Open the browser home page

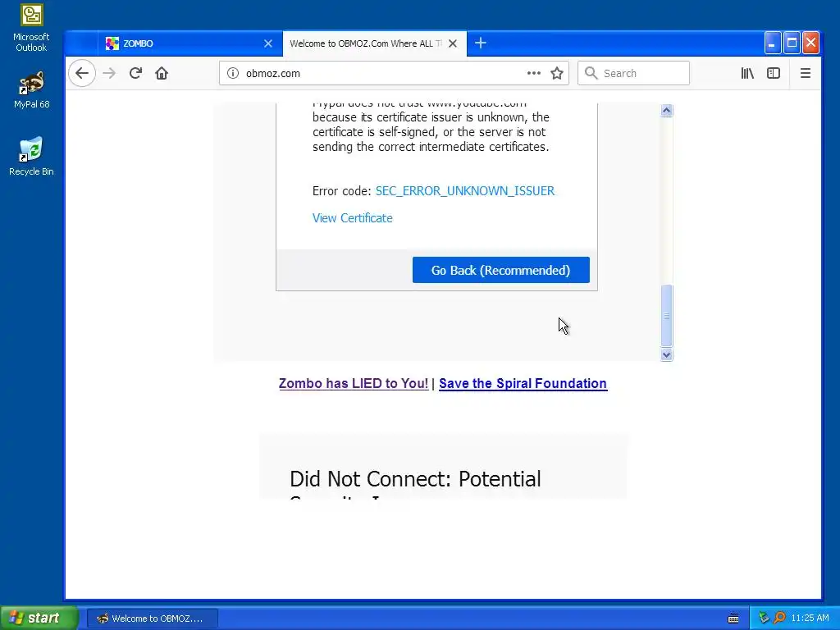[x=162, y=73]
